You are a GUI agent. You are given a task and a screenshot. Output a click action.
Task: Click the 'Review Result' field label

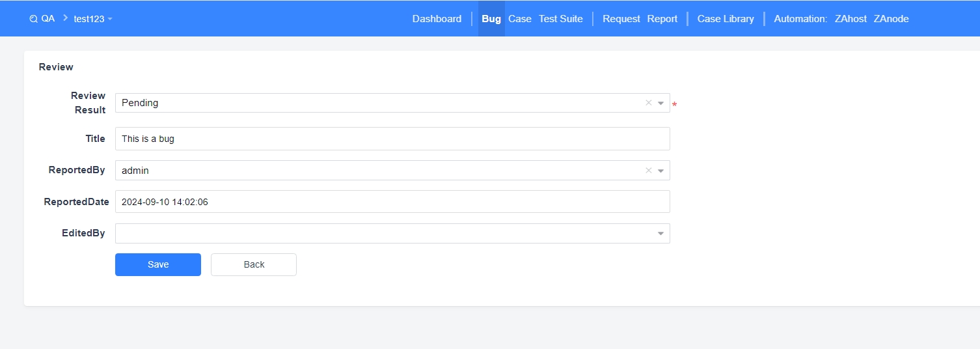tap(88, 103)
